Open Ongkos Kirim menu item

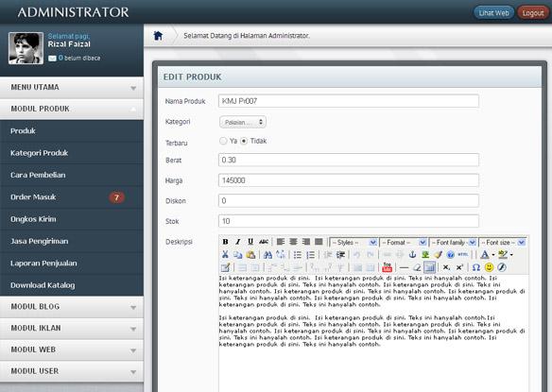(72, 219)
